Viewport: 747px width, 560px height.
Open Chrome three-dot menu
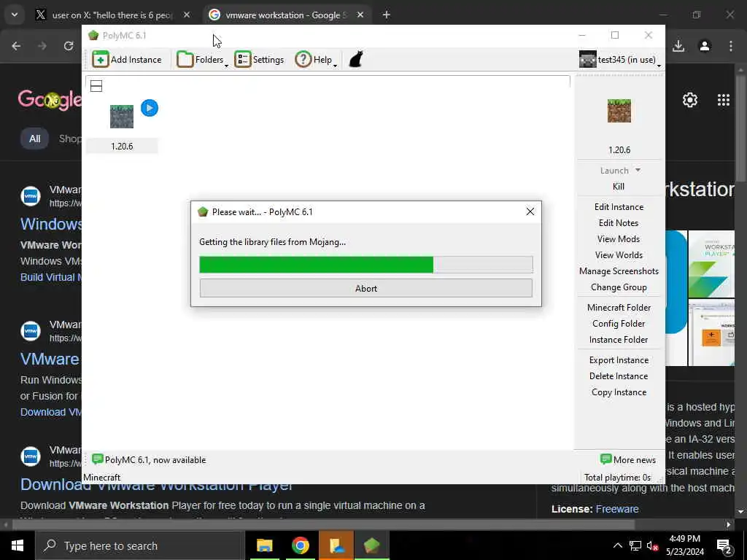pos(731,46)
